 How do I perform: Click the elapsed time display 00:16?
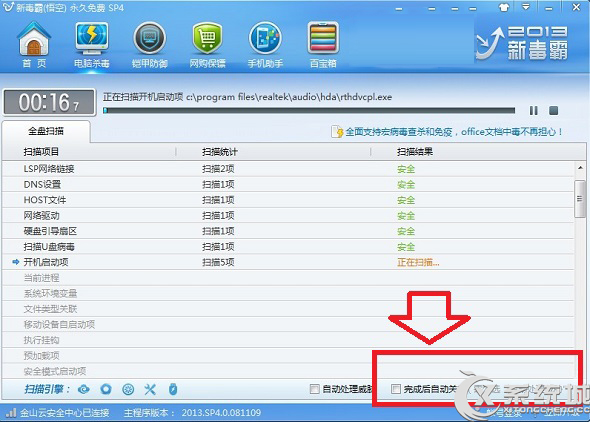point(49,102)
